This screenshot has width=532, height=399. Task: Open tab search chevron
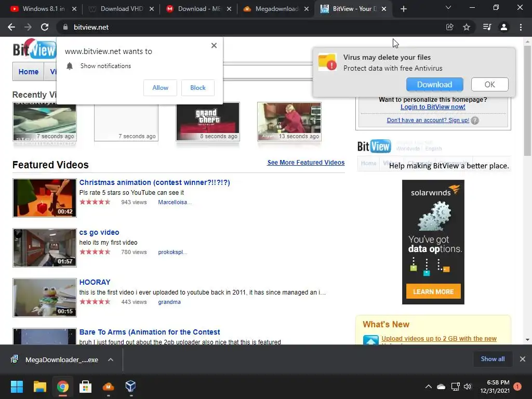click(x=448, y=7)
